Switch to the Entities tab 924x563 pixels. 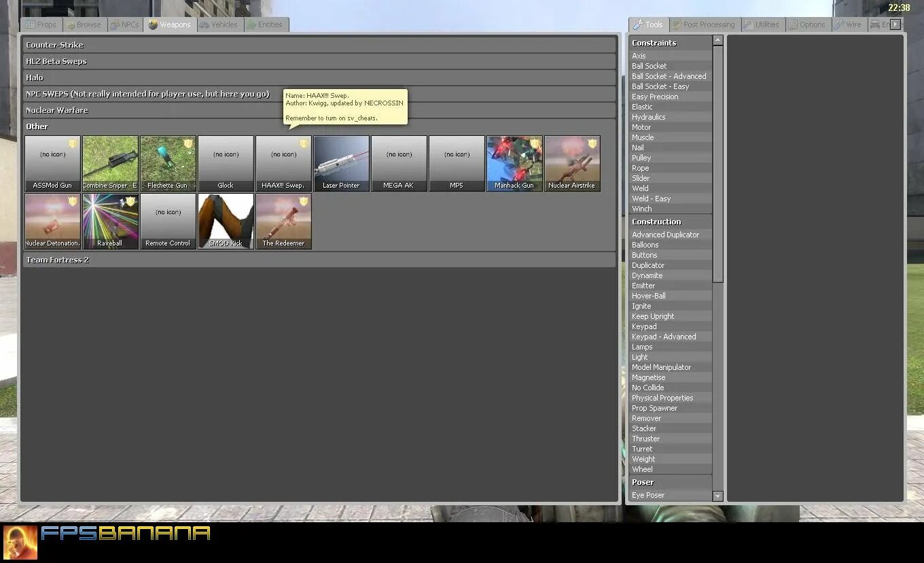coord(266,24)
